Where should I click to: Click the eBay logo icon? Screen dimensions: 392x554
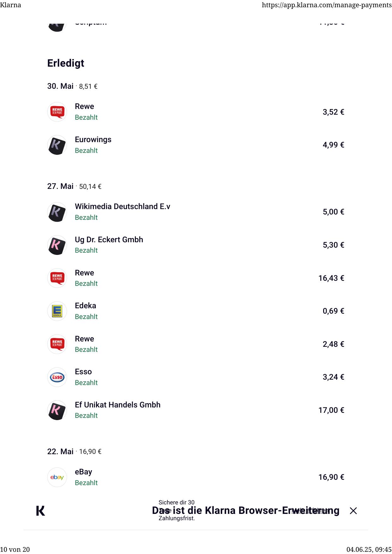[57, 477]
